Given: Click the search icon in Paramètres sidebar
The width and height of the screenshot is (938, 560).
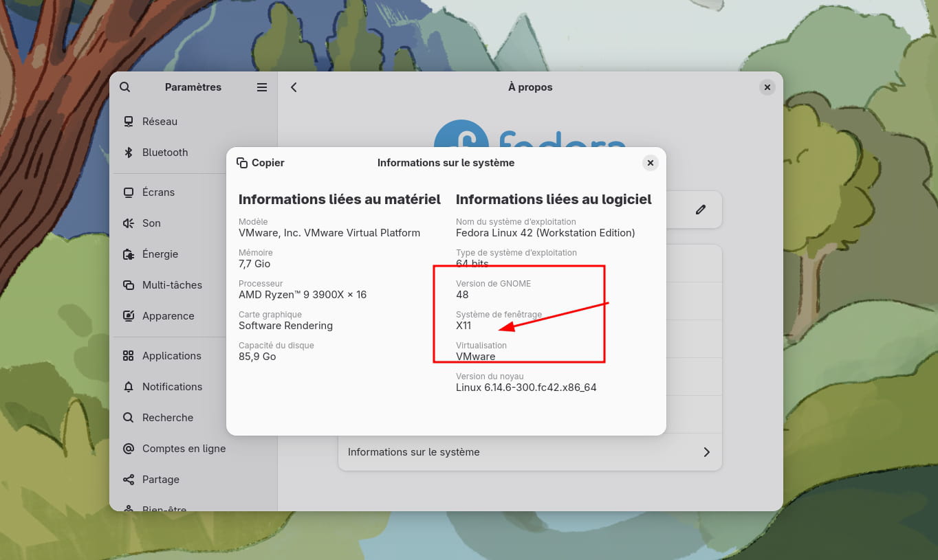Looking at the screenshot, I should pyautogui.click(x=124, y=87).
